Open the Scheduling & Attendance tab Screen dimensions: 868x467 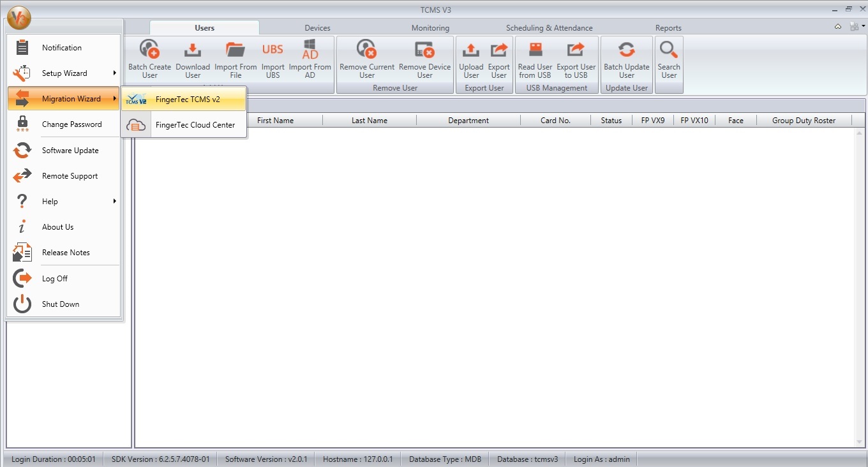tap(549, 28)
